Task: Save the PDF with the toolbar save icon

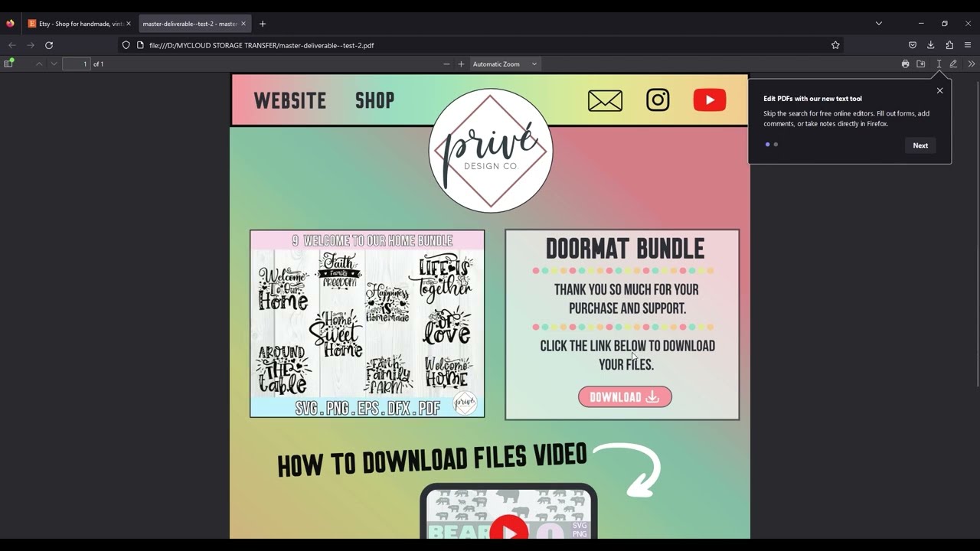Action: click(x=921, y=64)
